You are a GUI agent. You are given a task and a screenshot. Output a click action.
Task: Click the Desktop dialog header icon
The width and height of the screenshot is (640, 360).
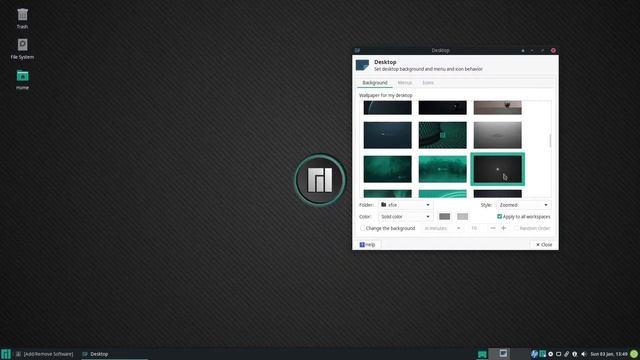tap(362, 65)
